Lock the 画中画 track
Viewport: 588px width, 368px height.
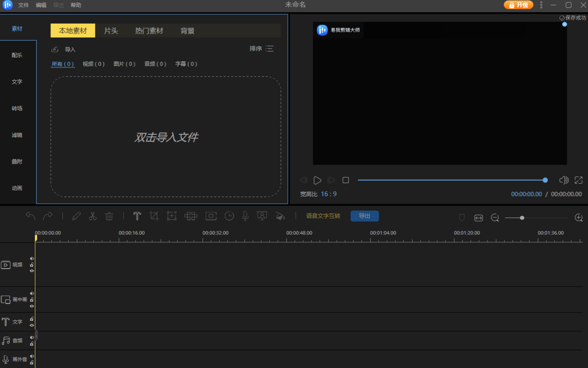coord(32,299)
